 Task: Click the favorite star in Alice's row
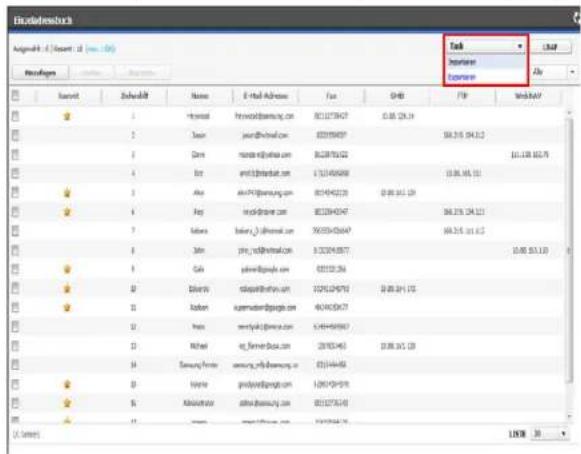[67, 193]
